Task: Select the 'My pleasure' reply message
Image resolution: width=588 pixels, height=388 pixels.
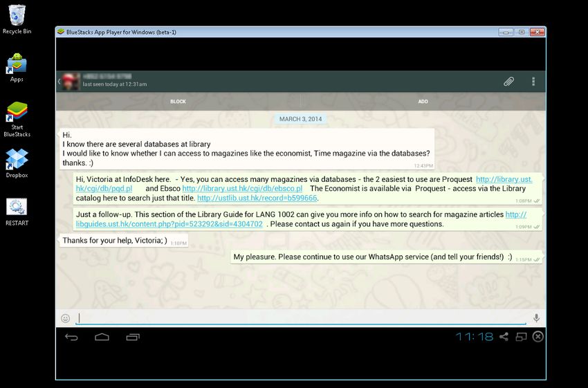Action: pos(386,257)
